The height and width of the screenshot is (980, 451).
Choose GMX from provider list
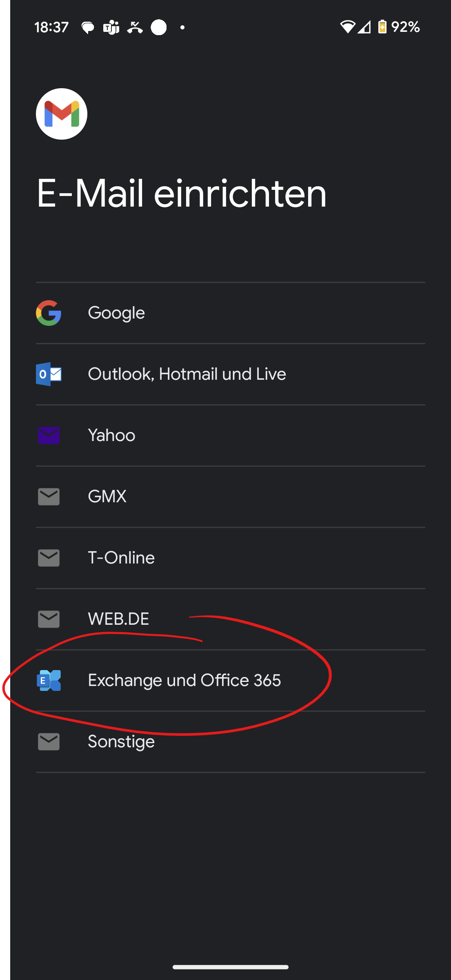point(107,497)
